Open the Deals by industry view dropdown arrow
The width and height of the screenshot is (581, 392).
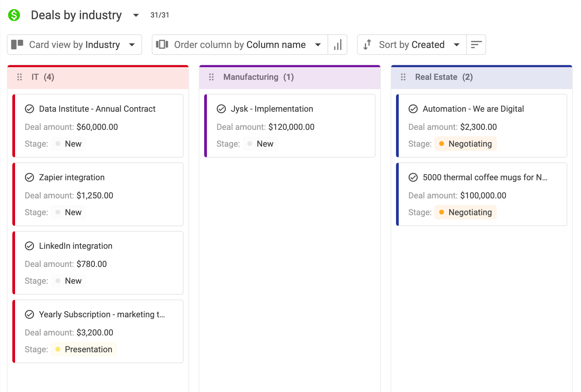pyautogui.click(x=136, y=15)
